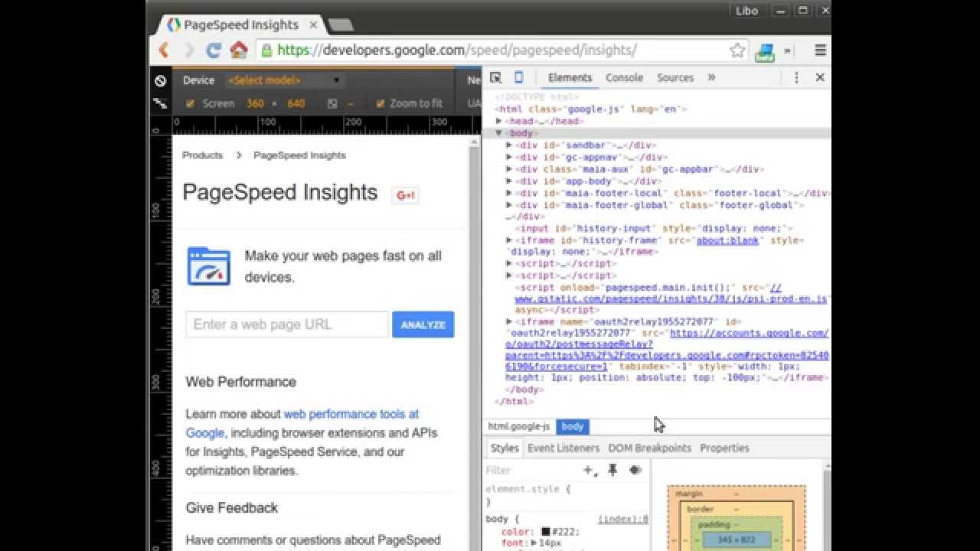Open the (index):8 source link
This screenshot has height=551, width=980.
622,519
